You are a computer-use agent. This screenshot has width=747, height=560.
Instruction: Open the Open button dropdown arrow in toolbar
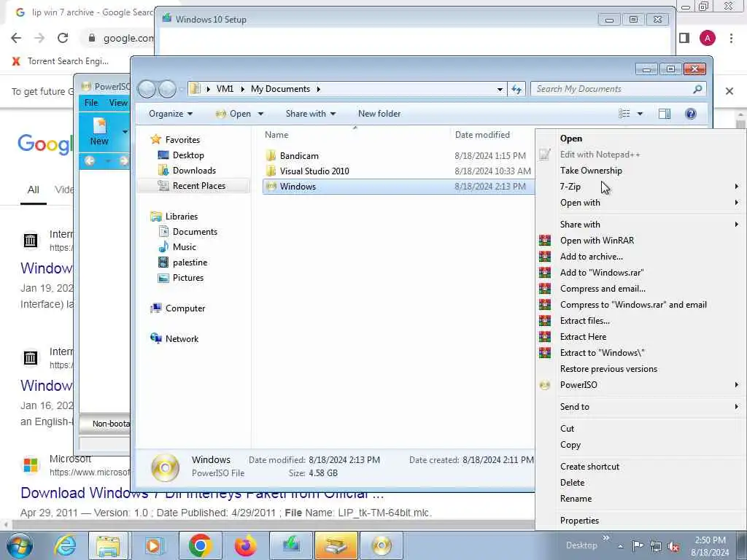[260, 114]
